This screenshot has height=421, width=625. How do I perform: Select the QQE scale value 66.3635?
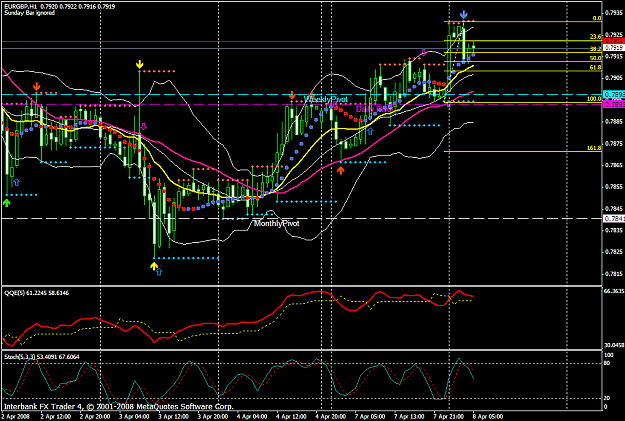[614, 291]
